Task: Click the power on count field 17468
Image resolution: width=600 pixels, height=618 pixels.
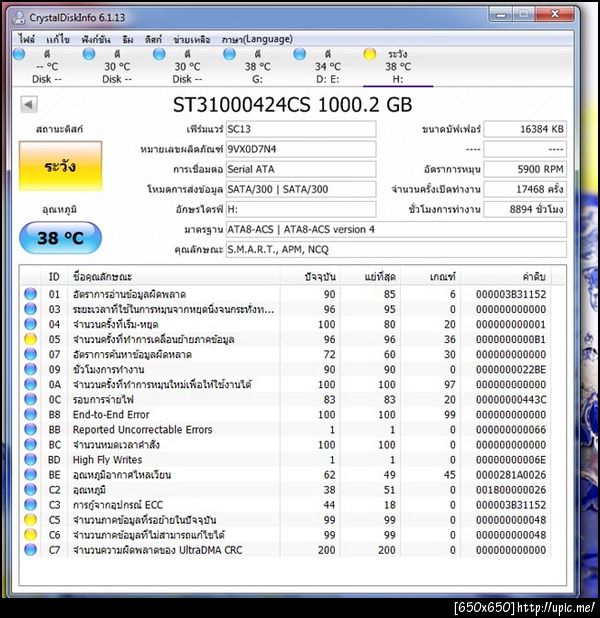Action: point(525,189)
